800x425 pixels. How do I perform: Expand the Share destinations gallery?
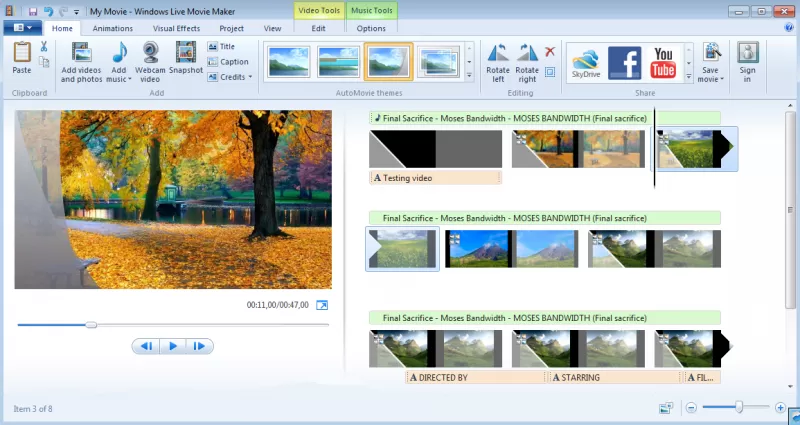(x=689, y=77)
